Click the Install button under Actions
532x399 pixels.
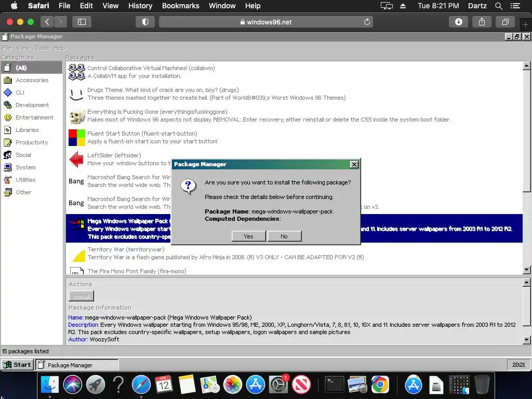click(81, 296)
